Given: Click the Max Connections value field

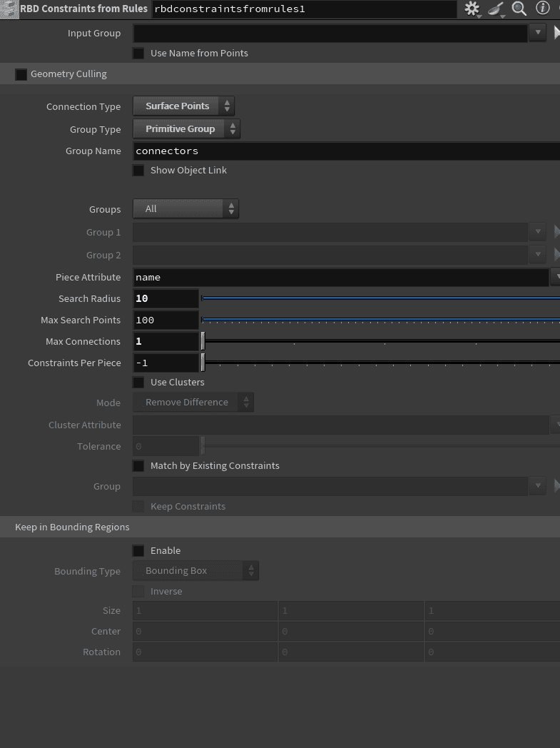Looking at the screenshot, I should [x=166, y=342].
